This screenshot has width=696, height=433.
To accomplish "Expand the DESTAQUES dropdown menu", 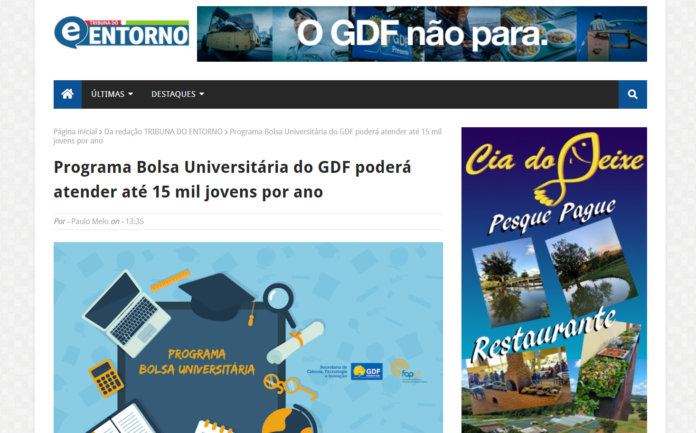I will (x=178, y=94).
